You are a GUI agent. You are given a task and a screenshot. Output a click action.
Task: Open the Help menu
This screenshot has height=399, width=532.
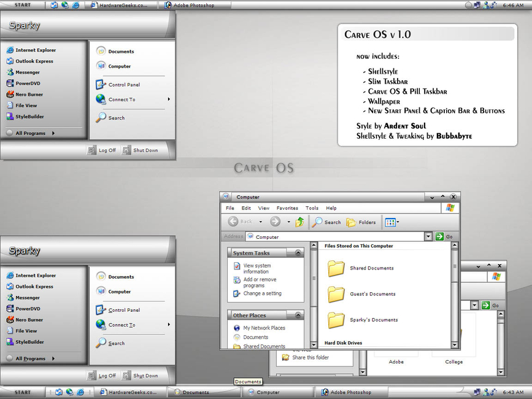(331, 208)
